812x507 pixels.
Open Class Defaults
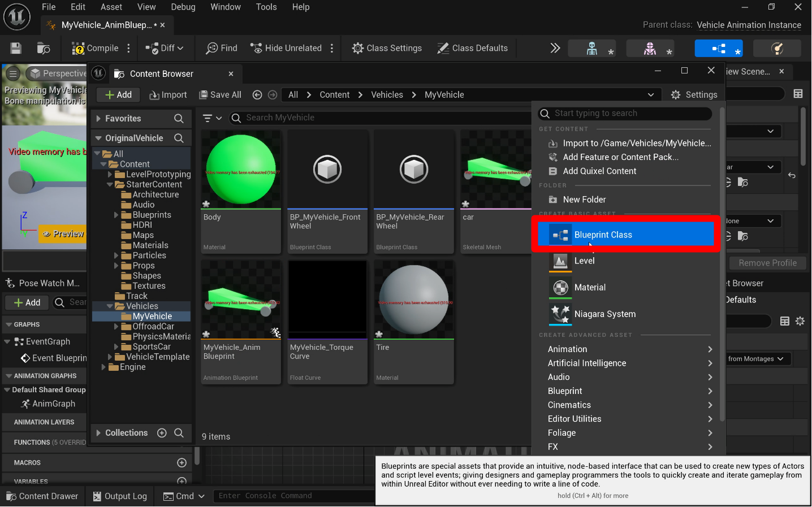tap(473, 48)
